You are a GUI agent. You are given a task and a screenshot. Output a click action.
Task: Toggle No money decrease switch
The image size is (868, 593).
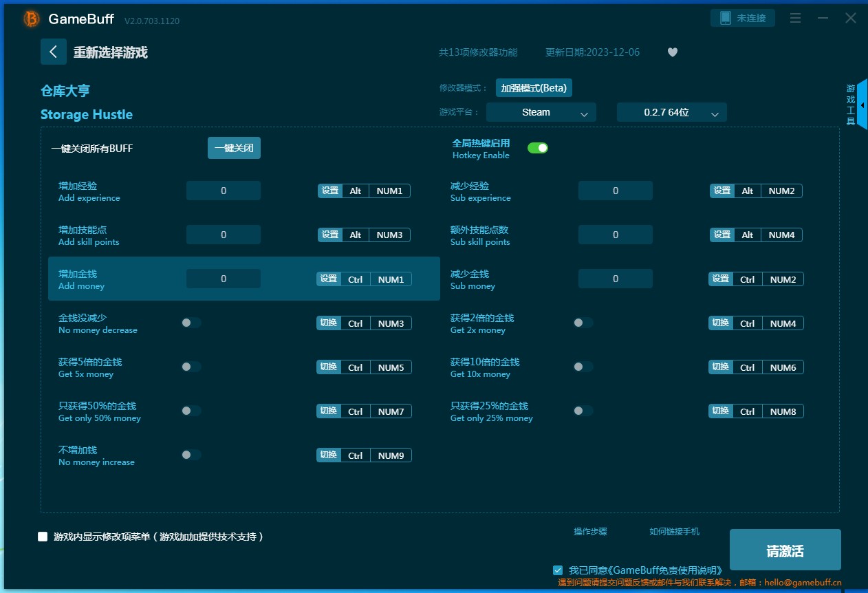tap(191, 323)
